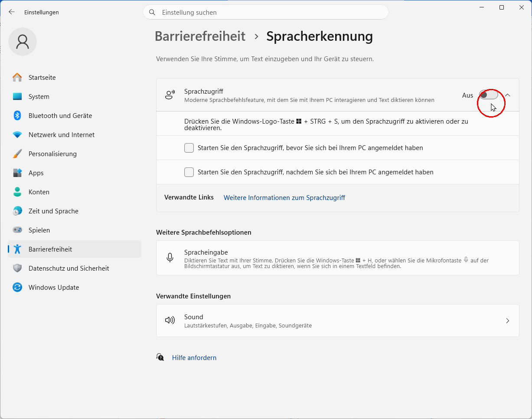
Task: Navigate back to Barrierefreiheit breadcrumb
Action: [200, 36]
